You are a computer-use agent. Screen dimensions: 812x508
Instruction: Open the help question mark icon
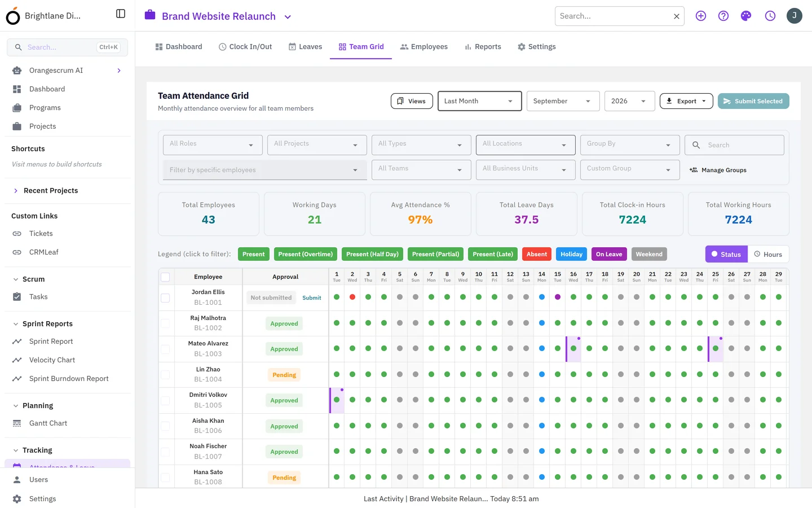723,16
